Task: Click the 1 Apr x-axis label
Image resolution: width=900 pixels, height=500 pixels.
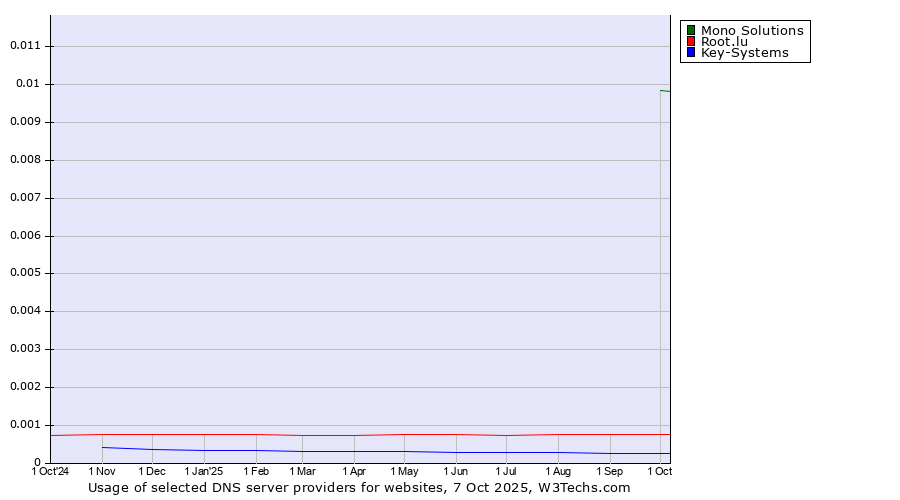Action: click(353, 471)
